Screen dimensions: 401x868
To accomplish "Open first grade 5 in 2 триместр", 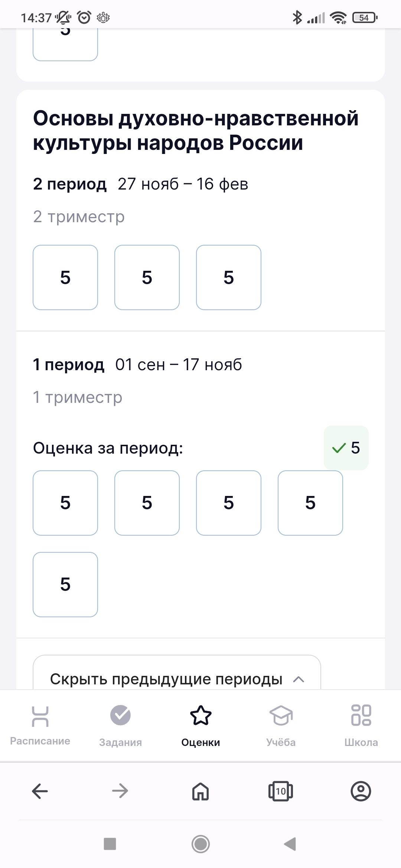I will click(x=65, y=277).
